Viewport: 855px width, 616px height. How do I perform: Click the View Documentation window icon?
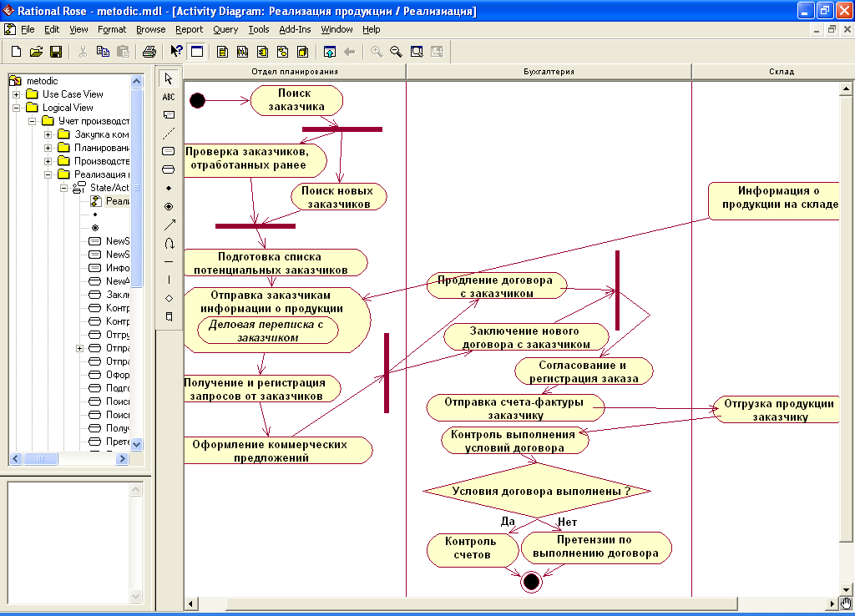tap(197, 52)
